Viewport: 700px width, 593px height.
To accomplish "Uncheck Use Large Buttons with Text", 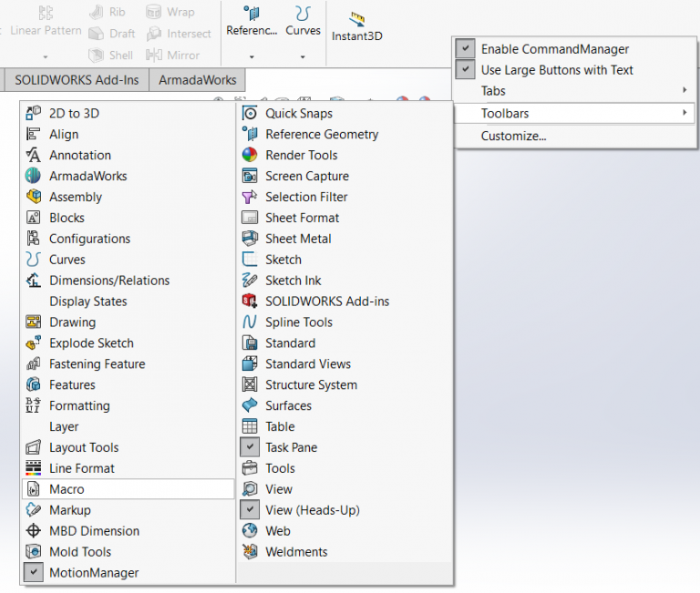I will pos(466,70).
